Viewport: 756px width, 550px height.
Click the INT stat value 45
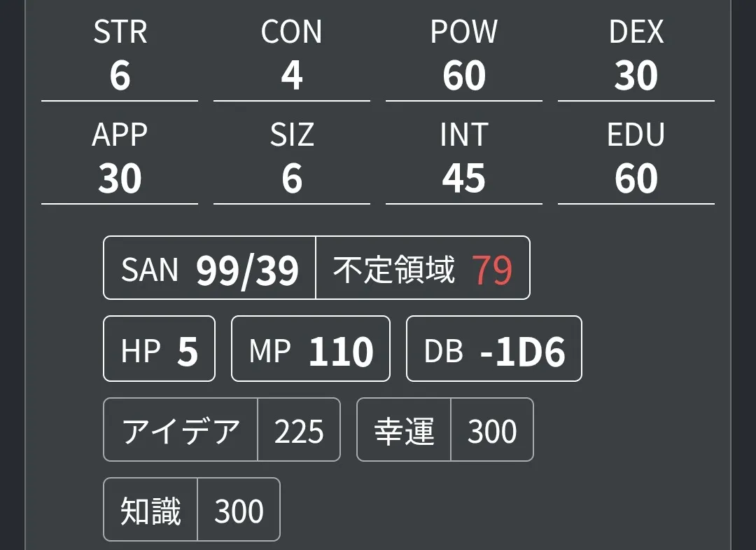click(464, 179)
